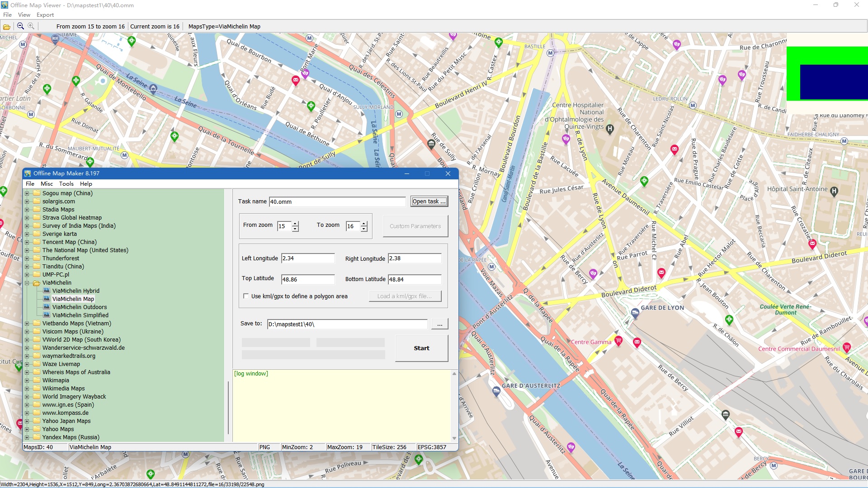
Task: Click the zoom in magnifier icon
Action: tap(31, 26)
